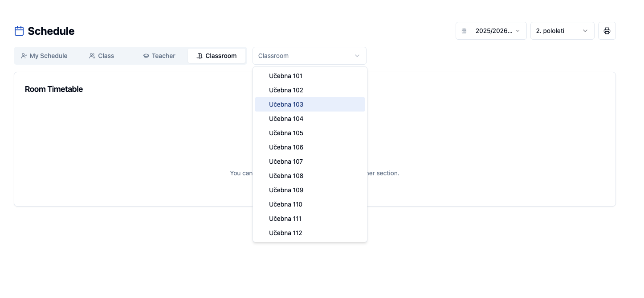Choose classroom Učebna 107

click(310, 161)
